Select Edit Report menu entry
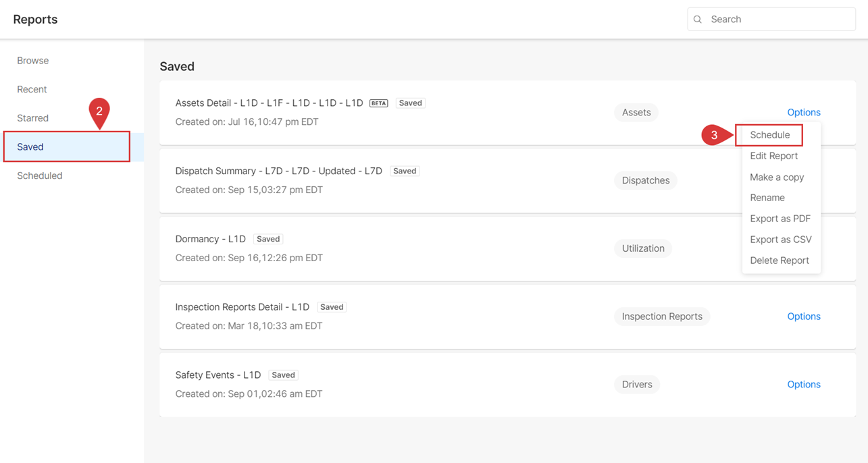 coord(773,156)
